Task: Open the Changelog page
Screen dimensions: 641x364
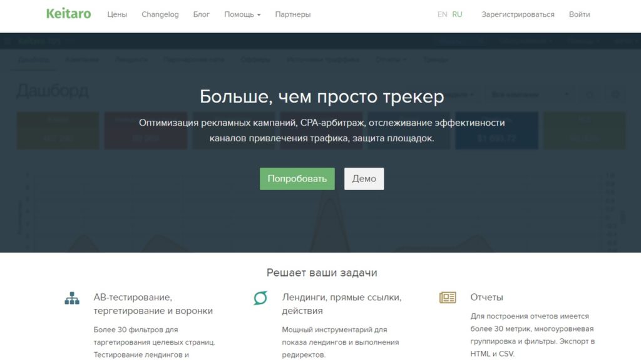Action: [x=160, y=14]
